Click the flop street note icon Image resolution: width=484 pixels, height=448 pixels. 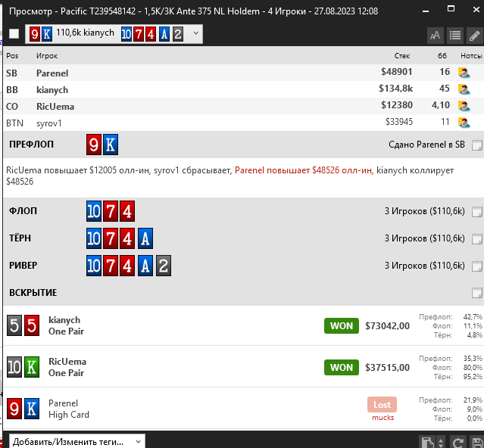pos(477,212)
